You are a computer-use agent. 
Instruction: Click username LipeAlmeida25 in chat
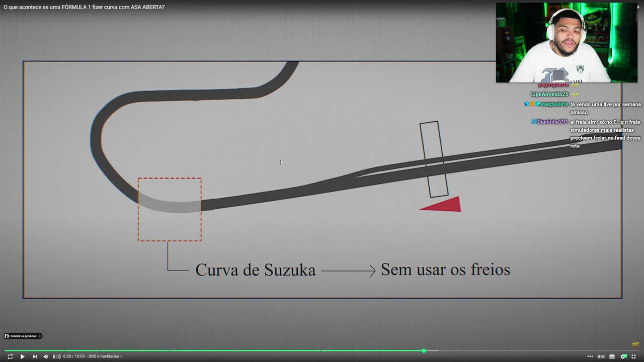(549, 95)
